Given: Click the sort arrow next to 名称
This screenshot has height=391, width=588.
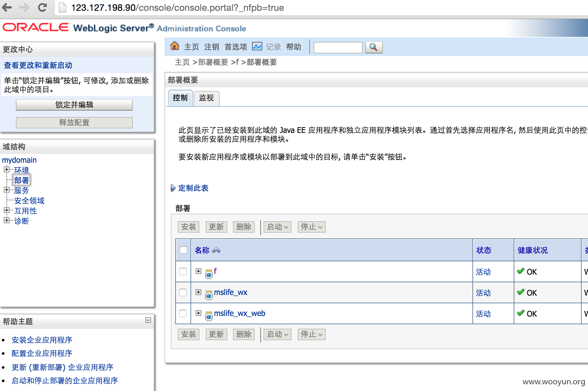Looking at the screenshot, I should click(x=216, y=250).
